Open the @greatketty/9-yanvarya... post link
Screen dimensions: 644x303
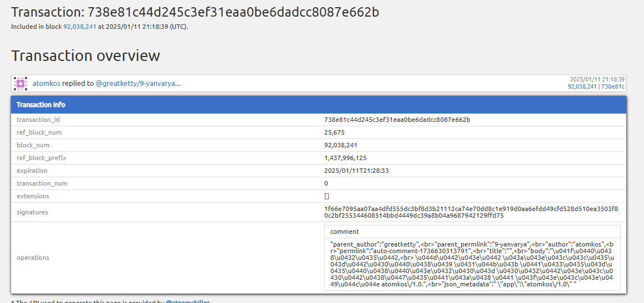pyautogui.click(x=138, y=83)
